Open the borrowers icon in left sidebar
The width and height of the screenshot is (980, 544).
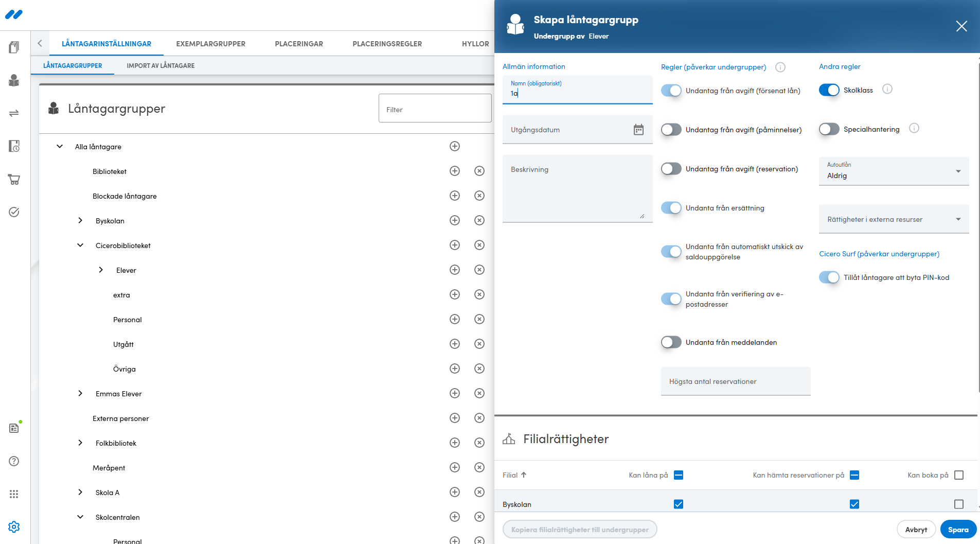coord(14,80)
